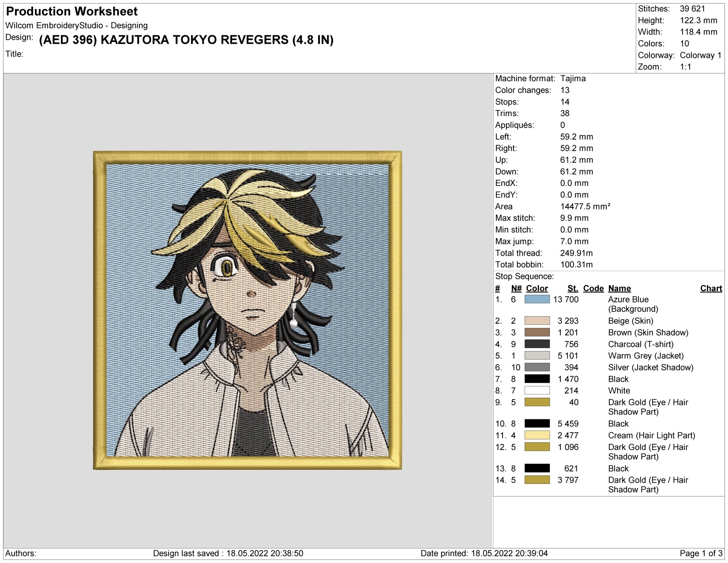The height and width of the screenshot is (563, 728).
Task: Click the Charcoal (T-shirt) color swatch
Action: (537, 344)
